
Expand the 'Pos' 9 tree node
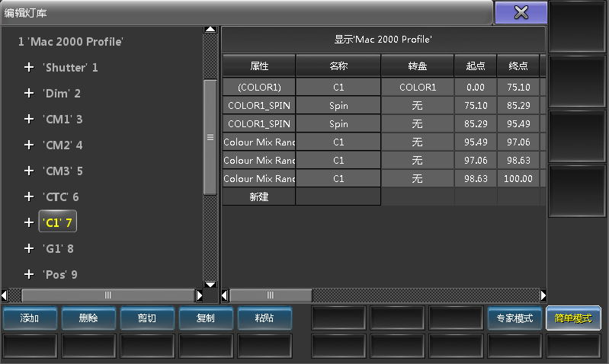click(29, 274)
